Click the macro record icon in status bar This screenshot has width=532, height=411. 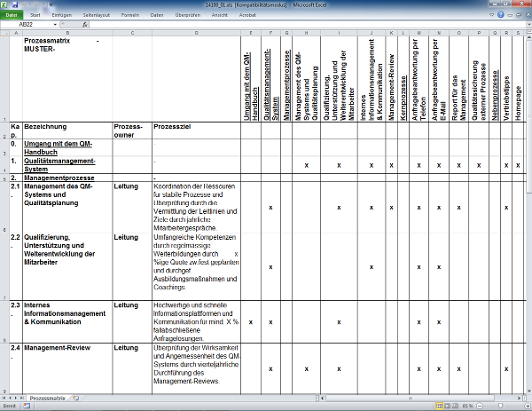27,407
